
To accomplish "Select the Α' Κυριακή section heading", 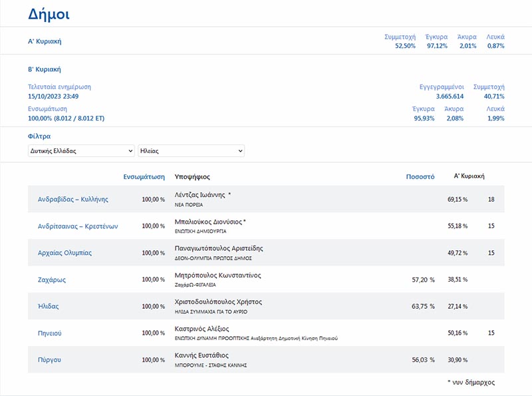I will click(x=45, y=41).
